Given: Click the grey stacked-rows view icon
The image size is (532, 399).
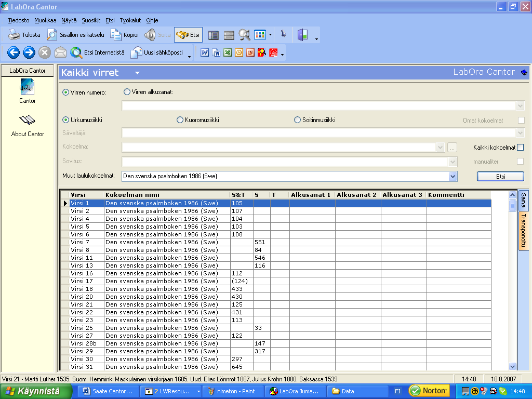Looking at the screenshot, I should coord(229,35).
